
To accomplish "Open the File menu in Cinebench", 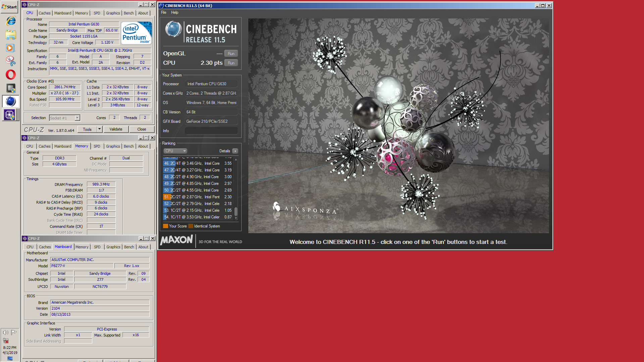I will [x=164, y=12].
